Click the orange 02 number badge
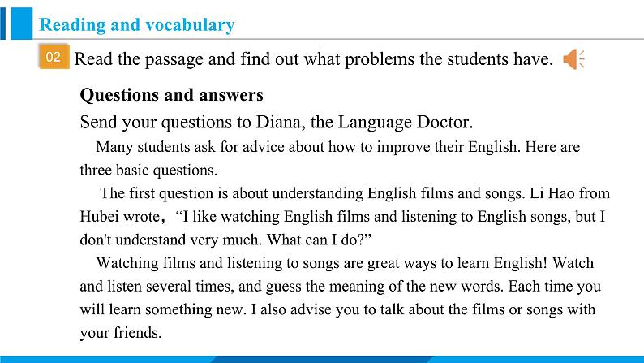644x363 pixels. tap(54, 56)
